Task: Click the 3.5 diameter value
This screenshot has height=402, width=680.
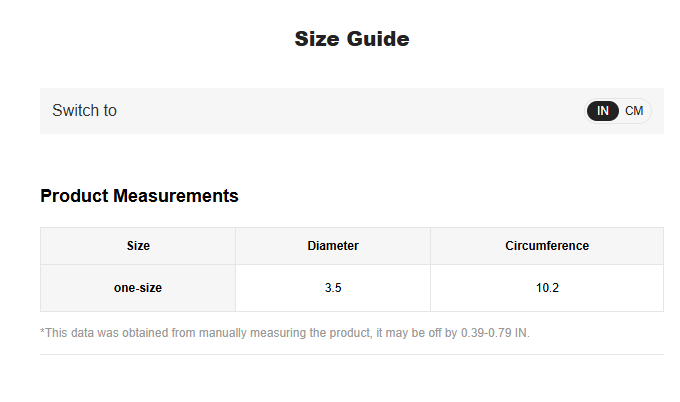Action: click(x=333, y=288)
